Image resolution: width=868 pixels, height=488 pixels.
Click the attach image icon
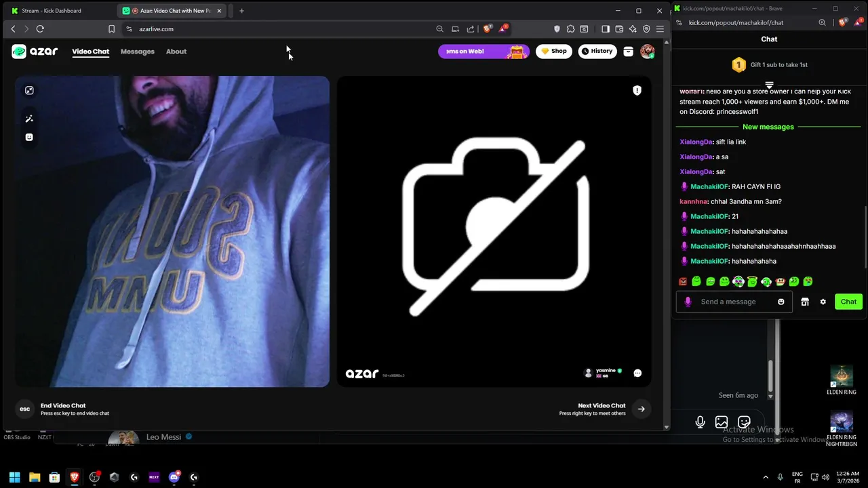point(722,422)
